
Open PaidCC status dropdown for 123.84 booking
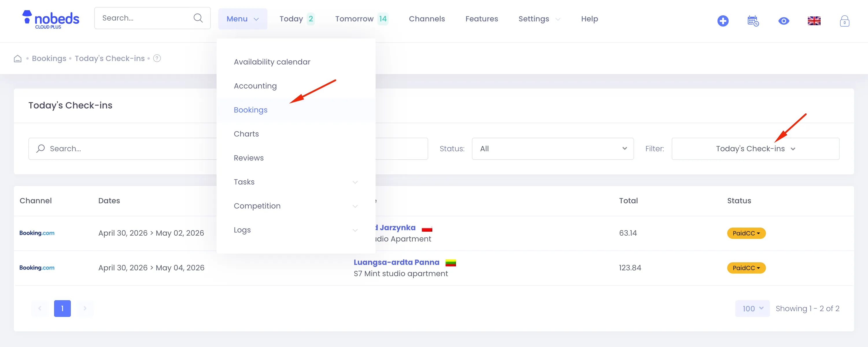click(746, 268)
